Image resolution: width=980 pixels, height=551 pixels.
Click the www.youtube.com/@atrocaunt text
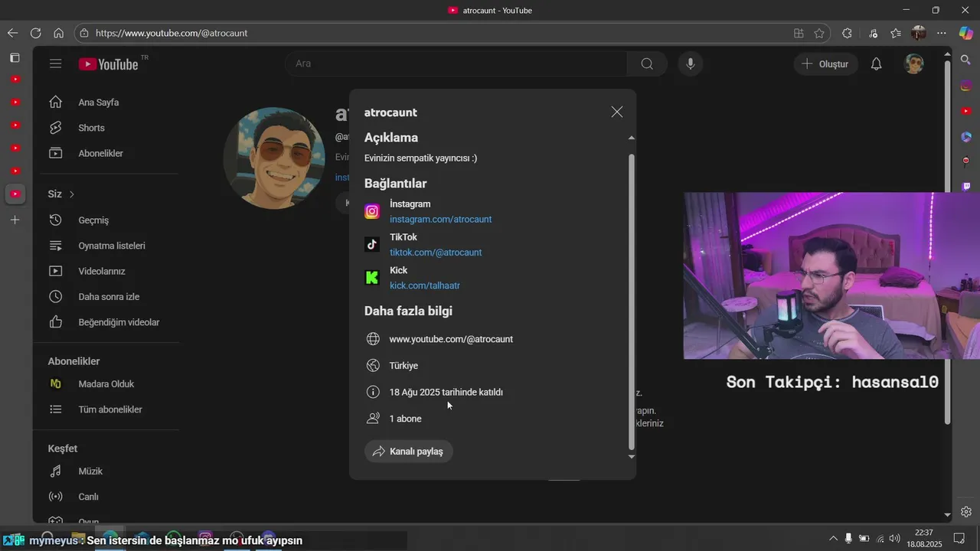pyautogui.click(x=451, y=339)
